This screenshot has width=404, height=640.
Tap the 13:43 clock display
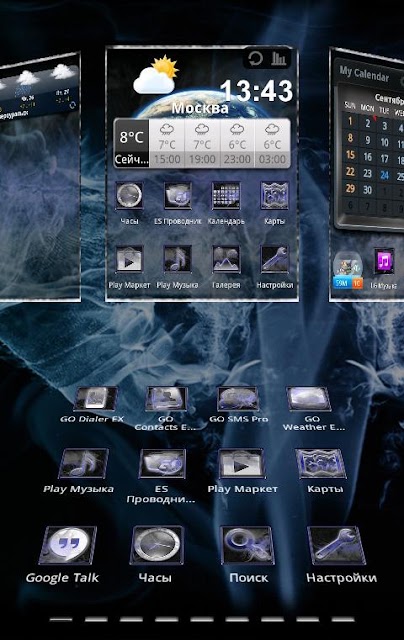click(257, 91)
